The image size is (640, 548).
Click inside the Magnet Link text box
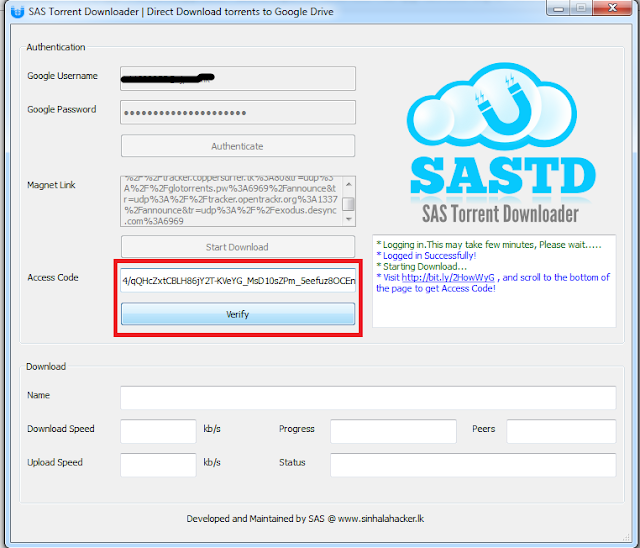[230, 202]
